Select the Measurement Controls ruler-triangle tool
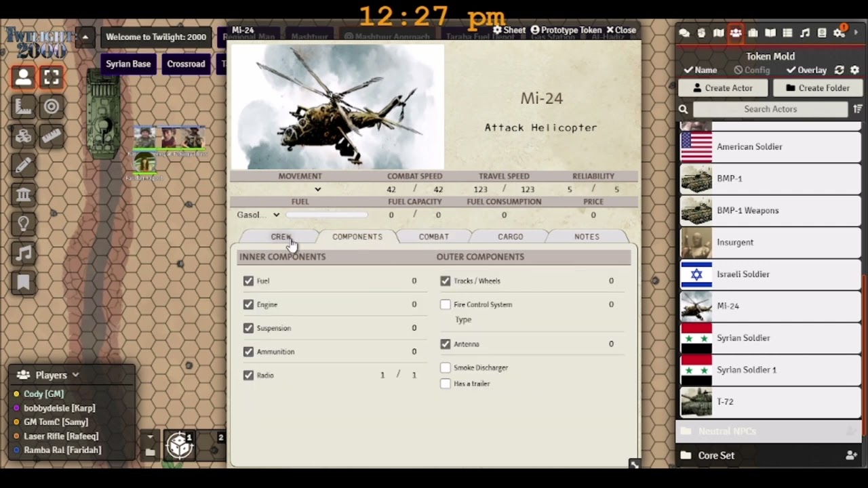This screenshot has width=868, height=488. coord(23,106)
